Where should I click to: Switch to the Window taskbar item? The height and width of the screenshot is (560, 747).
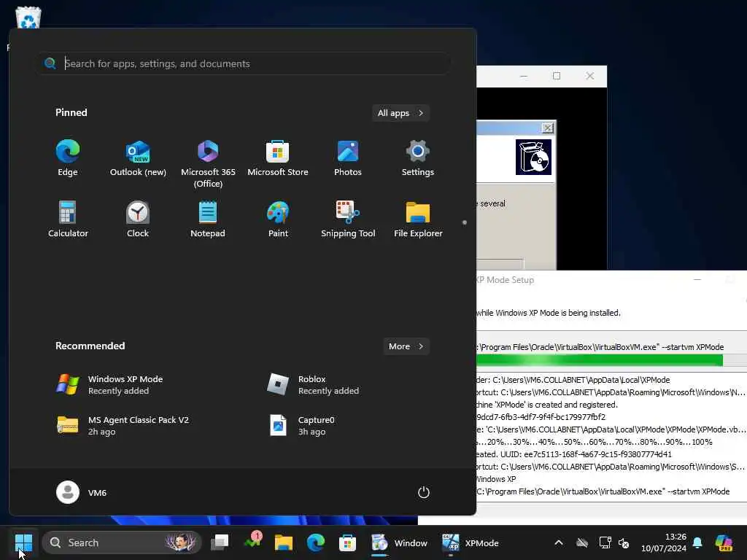pos(399,542)
